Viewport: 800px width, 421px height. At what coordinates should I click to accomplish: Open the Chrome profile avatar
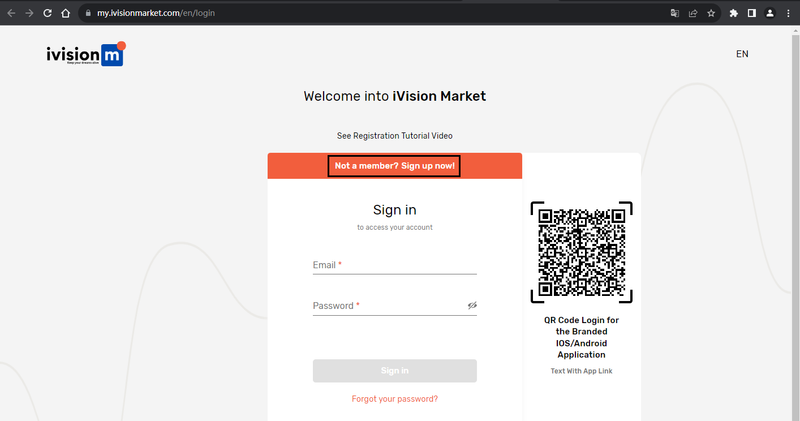pyautogui.click(x=770, y=13)
